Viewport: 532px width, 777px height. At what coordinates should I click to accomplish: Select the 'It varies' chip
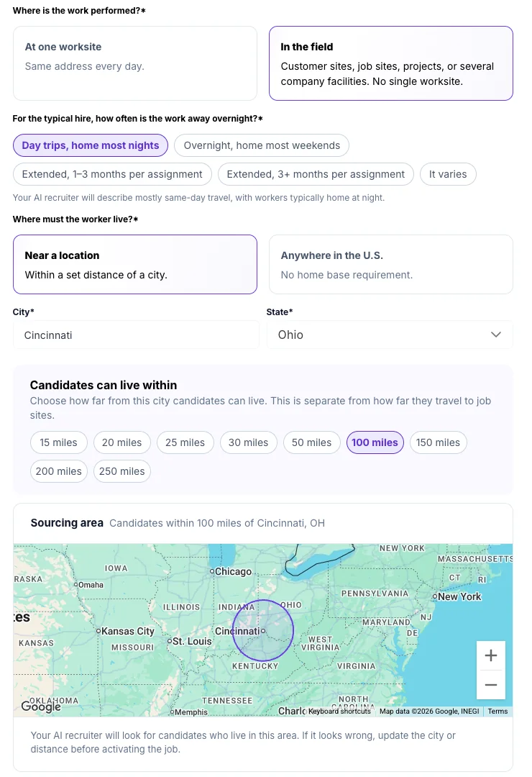(x=448, y=174)
